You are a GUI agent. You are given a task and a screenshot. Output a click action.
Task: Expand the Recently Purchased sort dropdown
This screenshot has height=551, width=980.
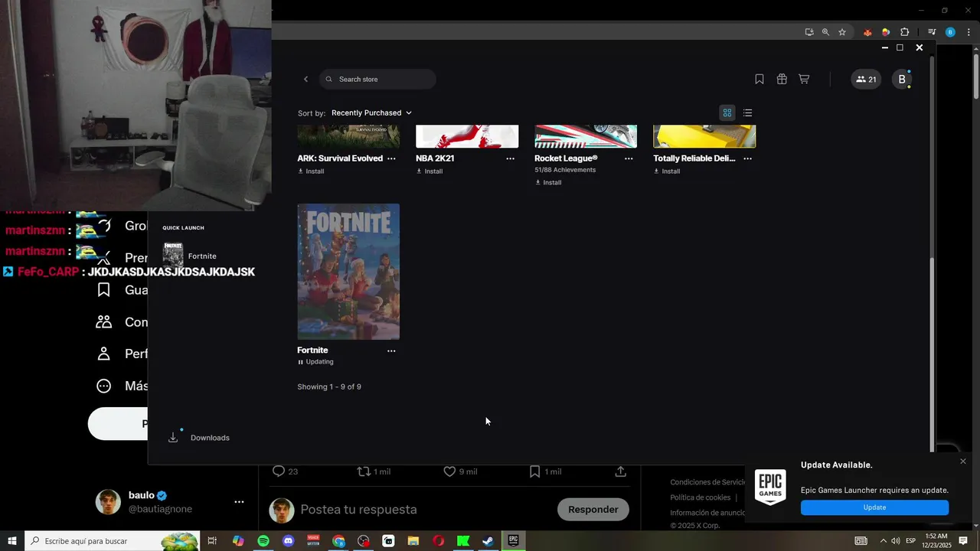[x=371, y=112]
